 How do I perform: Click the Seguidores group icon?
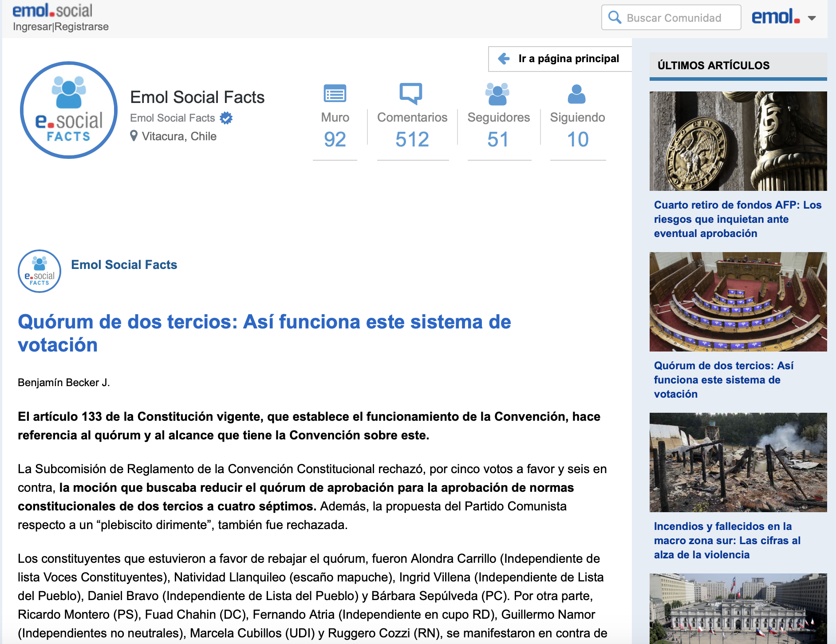tap(497, 94)
